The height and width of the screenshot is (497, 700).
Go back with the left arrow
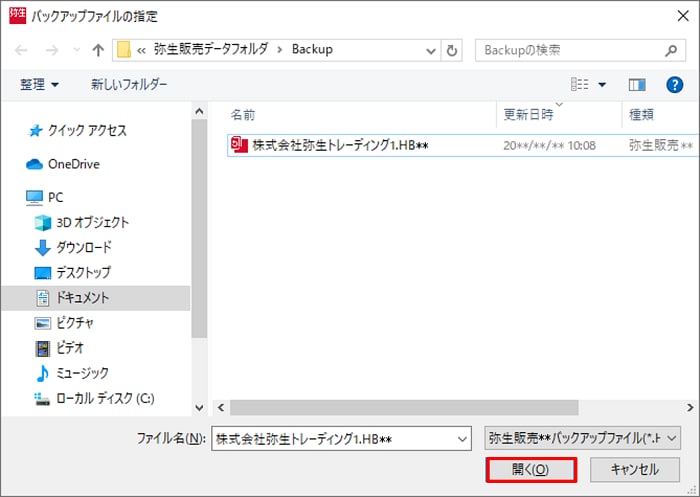pyautogui.click(x=21, y=50)
